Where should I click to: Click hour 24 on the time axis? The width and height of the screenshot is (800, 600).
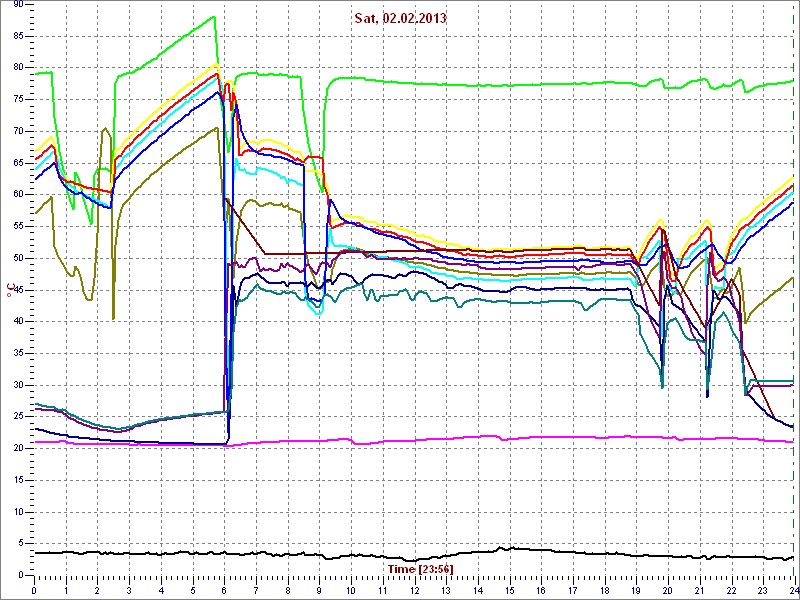click(x=793, y=589)
